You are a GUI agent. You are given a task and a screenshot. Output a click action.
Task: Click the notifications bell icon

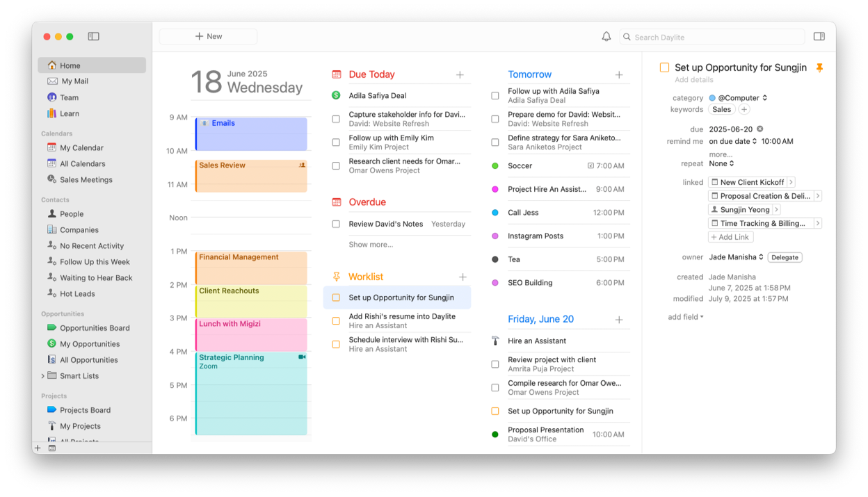pos(606,37)
